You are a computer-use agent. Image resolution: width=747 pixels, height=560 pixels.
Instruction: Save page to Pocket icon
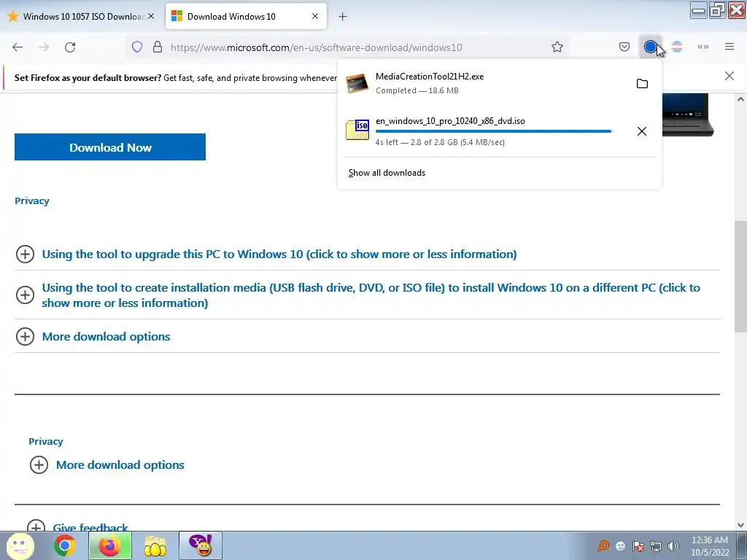point(624,47)
